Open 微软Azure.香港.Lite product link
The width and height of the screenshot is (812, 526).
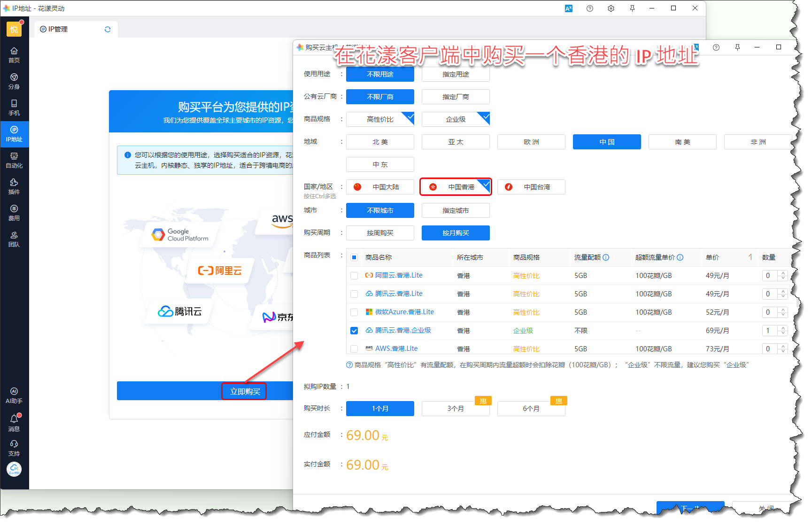click(404, 312)
